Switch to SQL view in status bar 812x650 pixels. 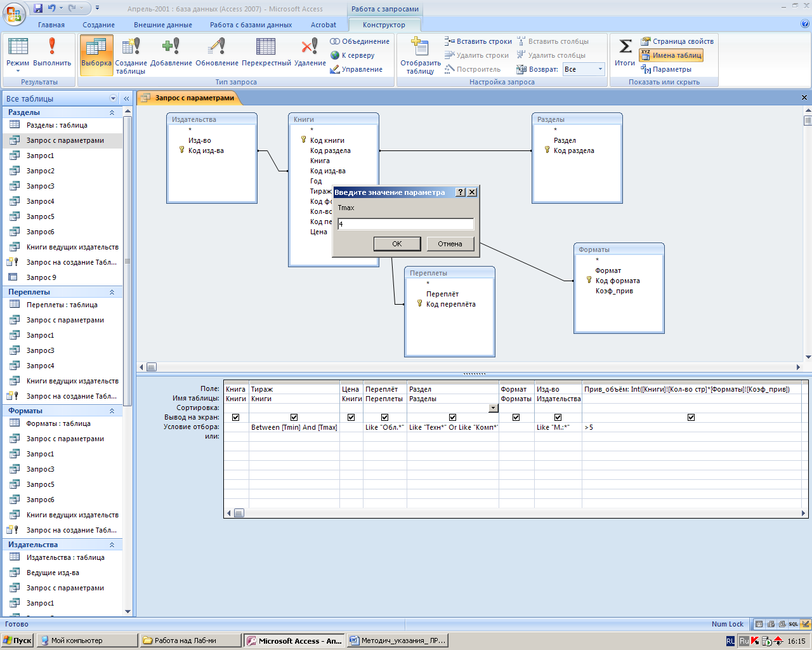click(793, 624)
